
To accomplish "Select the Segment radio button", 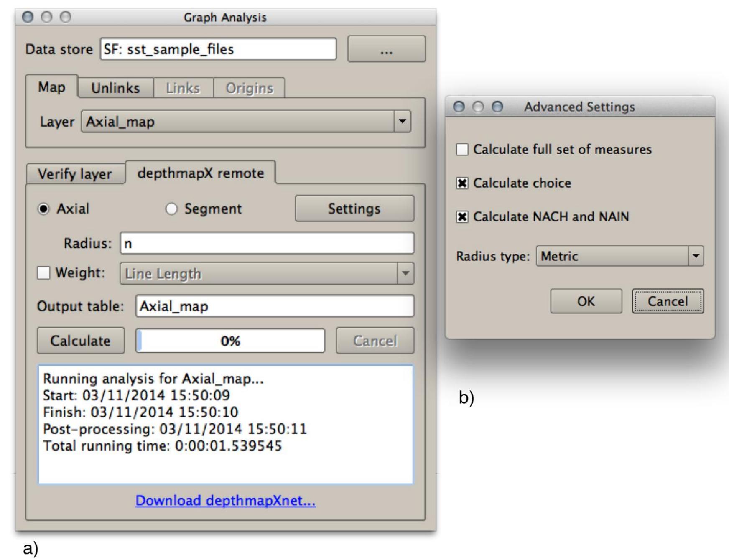I will click(x=171, y=209).
